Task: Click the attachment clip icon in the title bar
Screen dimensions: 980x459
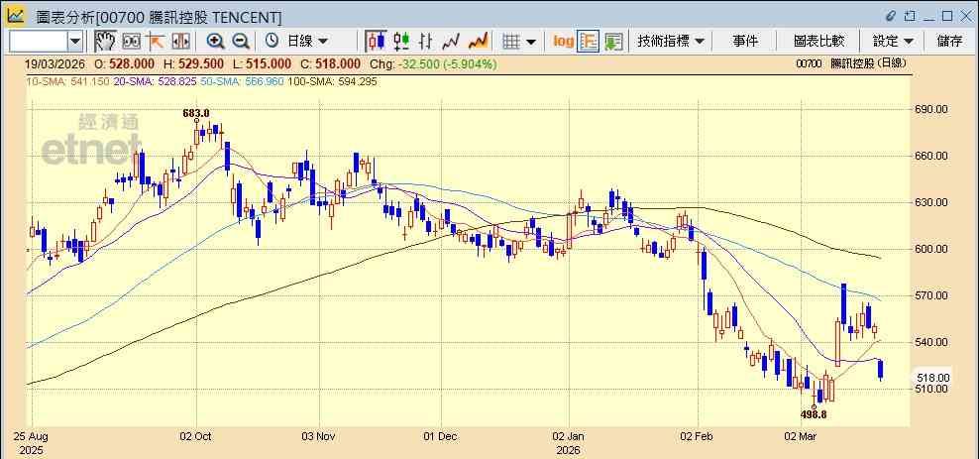Action: (892, 16)
